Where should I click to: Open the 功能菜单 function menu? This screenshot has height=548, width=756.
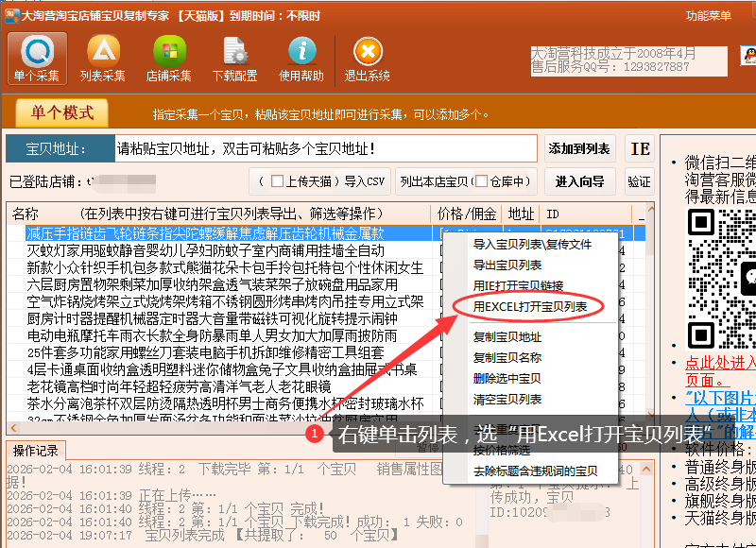pos(709,16)
